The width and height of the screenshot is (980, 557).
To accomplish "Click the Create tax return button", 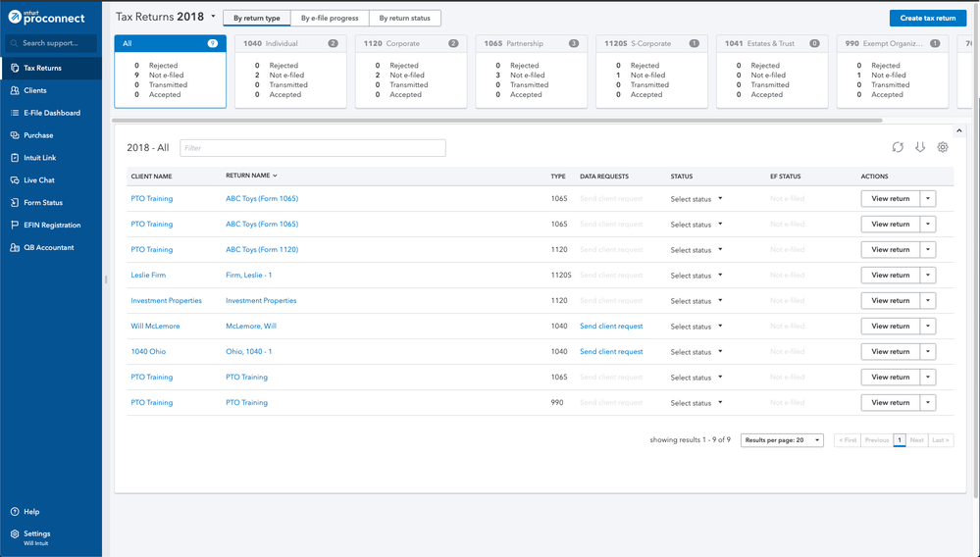I will 927,18.
